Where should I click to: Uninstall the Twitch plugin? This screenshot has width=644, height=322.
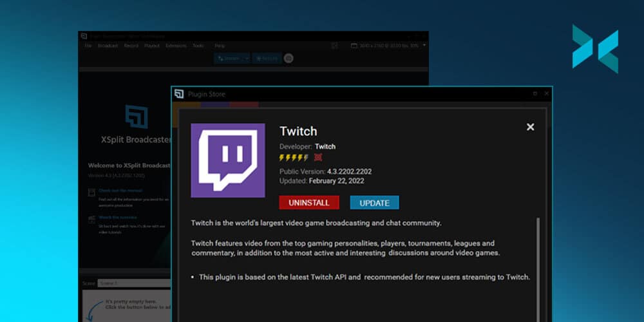point(309,202)
